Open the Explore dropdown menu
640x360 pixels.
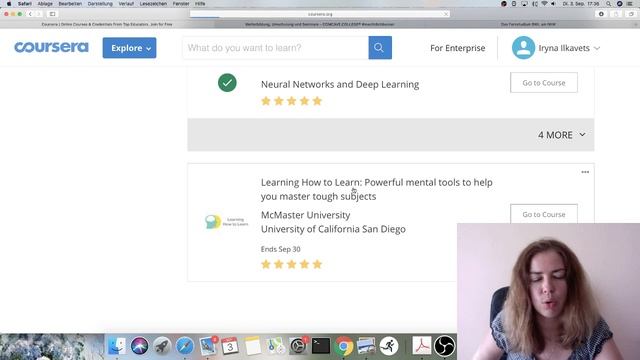(129, 48)
